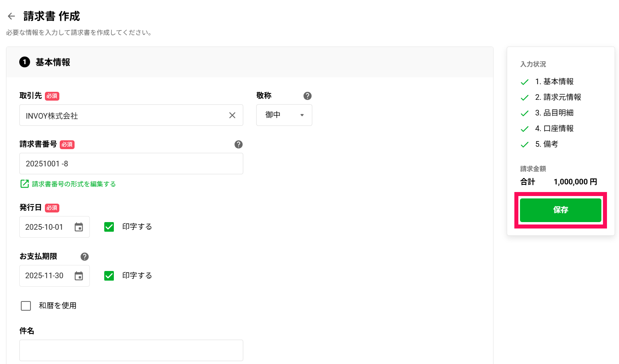
Task: Jump to 4. 口座情報 section
Action: tap(554, 128)
